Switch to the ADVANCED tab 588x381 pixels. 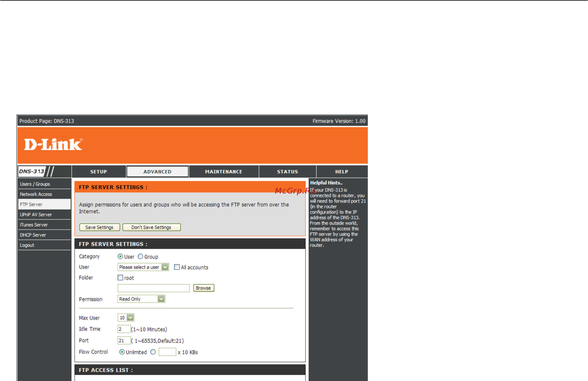pyautogui.click(x=157, y=172)
